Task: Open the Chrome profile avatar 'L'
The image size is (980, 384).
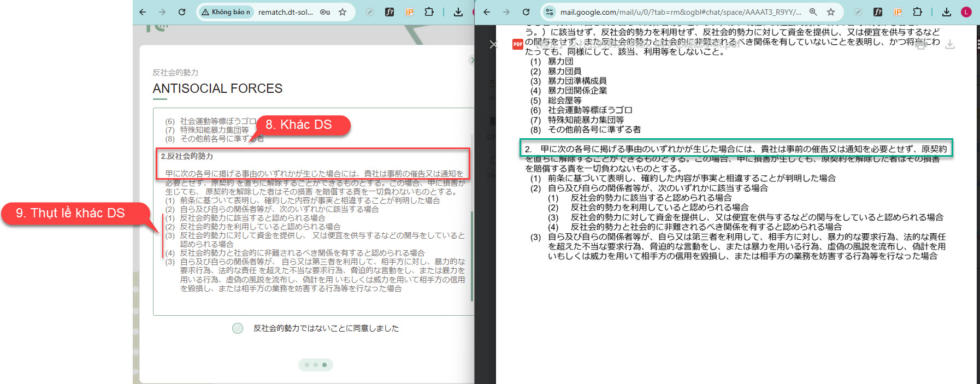Action: pyautogui.click(x=966, y=12)
